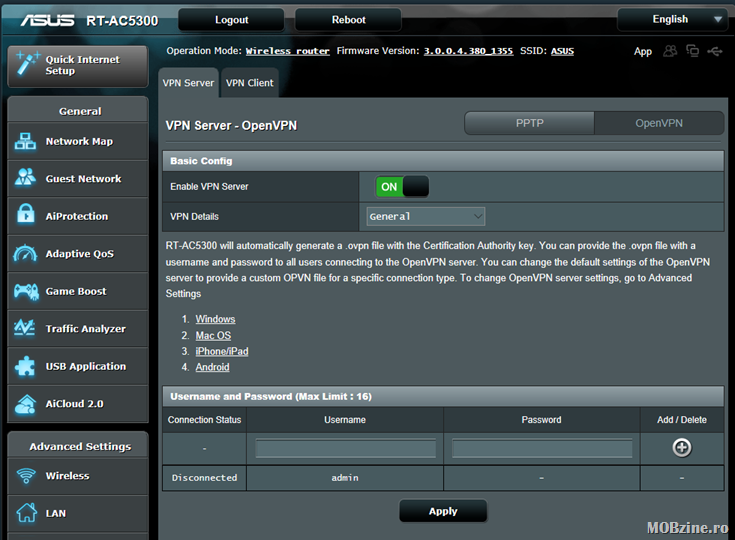Screen dimensions: 735x540
Task: Click the network clients monitor icon
Action: [x=692, y=51]
